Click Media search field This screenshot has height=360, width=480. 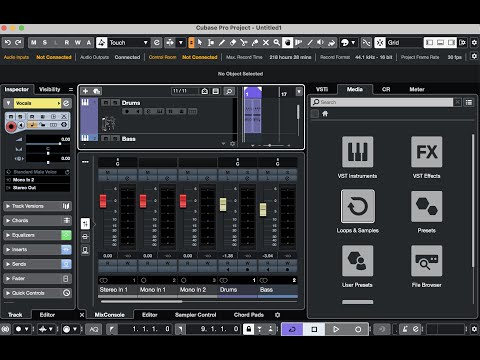coord(382,102)
